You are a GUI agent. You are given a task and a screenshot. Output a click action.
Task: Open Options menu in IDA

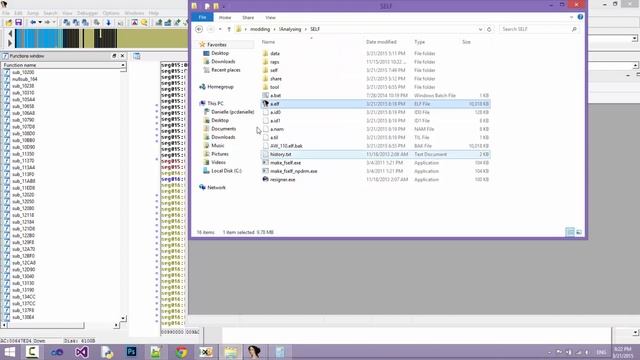pyautogui.click(x=111, y=13)
